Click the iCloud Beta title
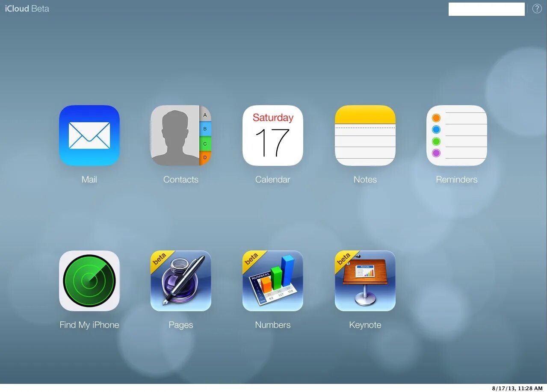The width and height of the screenshot is (547, 392). tap(27, 9)
